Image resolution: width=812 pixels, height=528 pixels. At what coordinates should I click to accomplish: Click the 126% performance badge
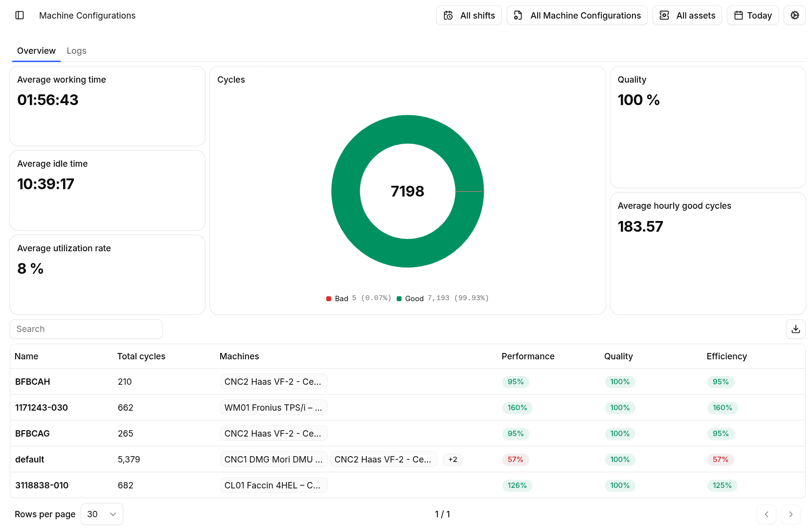coord(517,485)
